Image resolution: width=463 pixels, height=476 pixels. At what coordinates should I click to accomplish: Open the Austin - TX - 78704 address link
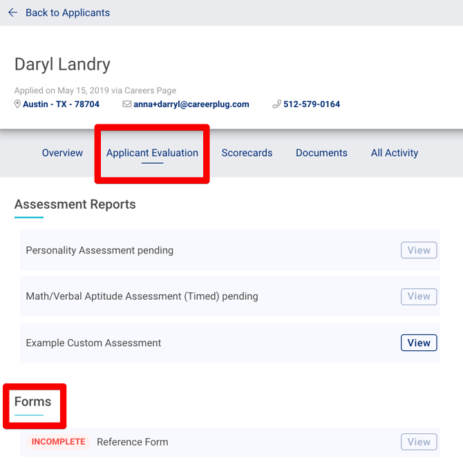pos(61,104)
